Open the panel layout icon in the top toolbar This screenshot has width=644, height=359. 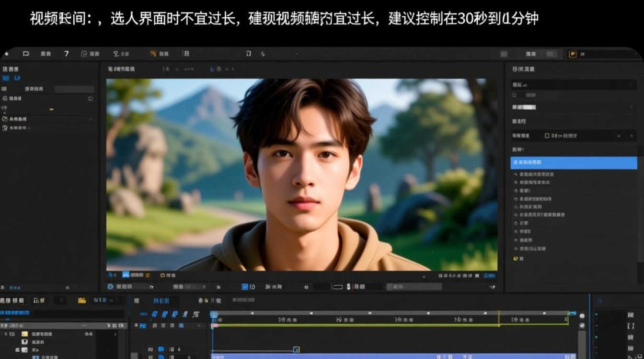(x=186, y=54)
